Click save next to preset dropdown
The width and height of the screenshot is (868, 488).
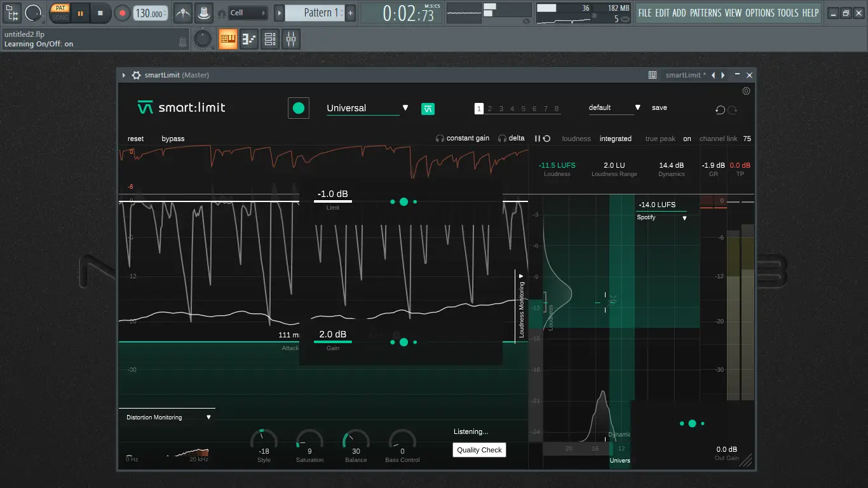pyautogui.click(x=660, y=108)
